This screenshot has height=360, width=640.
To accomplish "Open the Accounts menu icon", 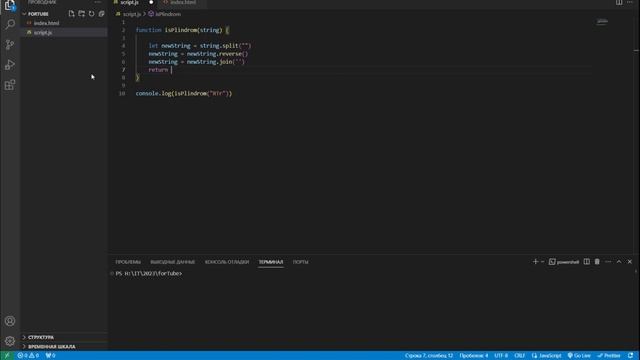I will click(x=10, y=321).
